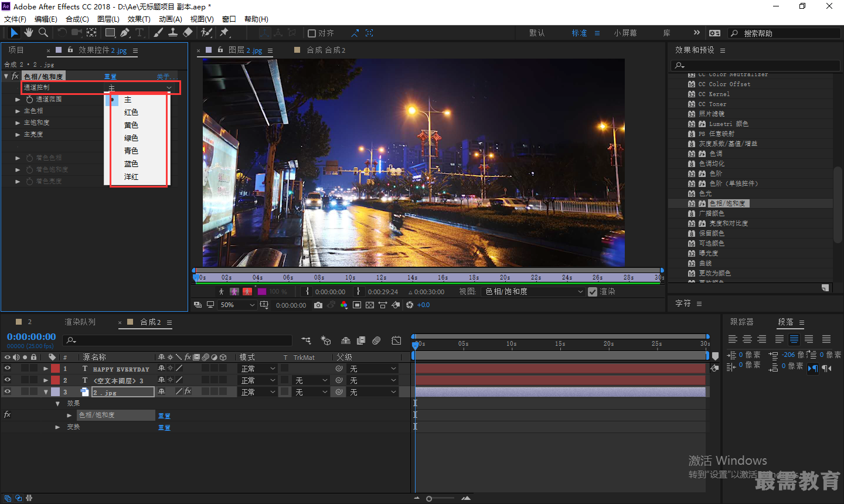This screenshot has width=844, height=504.
Task: Click the draft 3D icon in timeline
Action: (326, 340)
